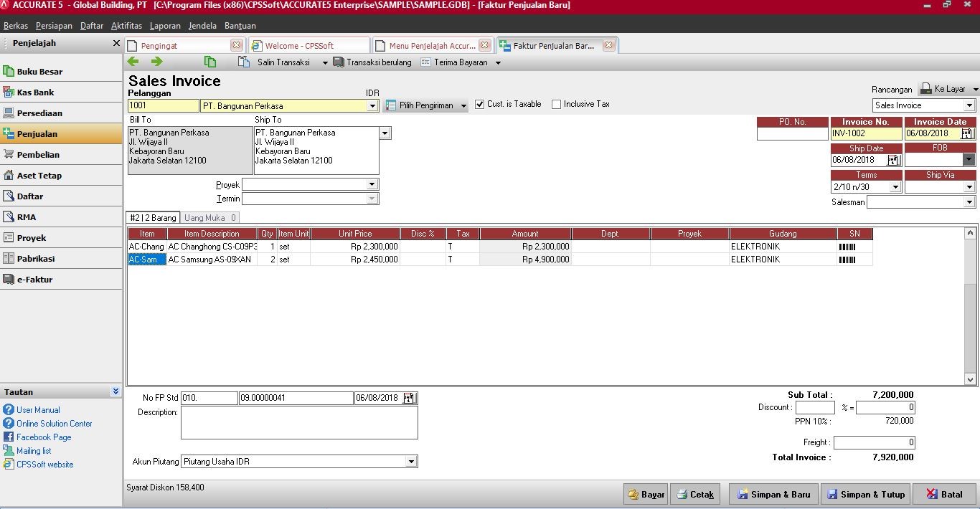
Task: Enable the Inclusive Tax checkbox
Action: tap(557, 105)
